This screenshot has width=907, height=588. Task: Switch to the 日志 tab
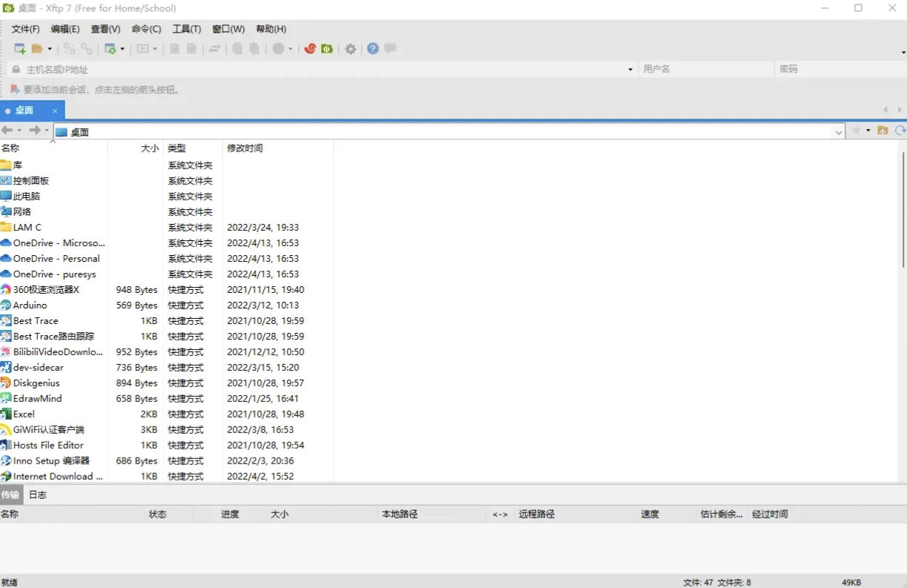(38, 495)
